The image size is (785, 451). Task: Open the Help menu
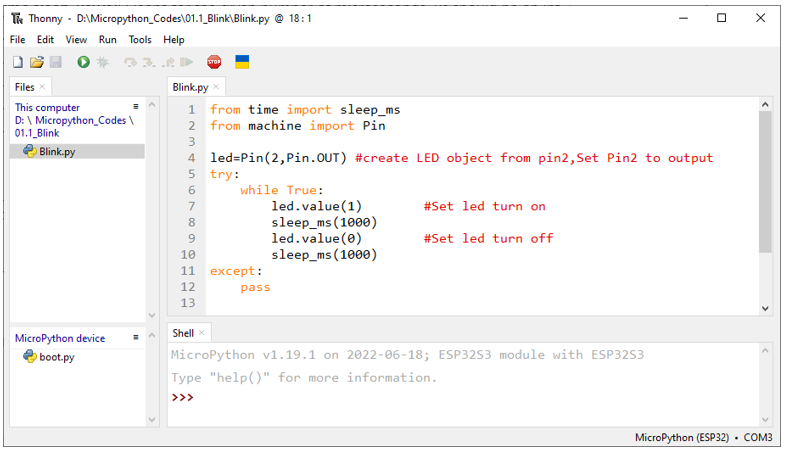174,40
